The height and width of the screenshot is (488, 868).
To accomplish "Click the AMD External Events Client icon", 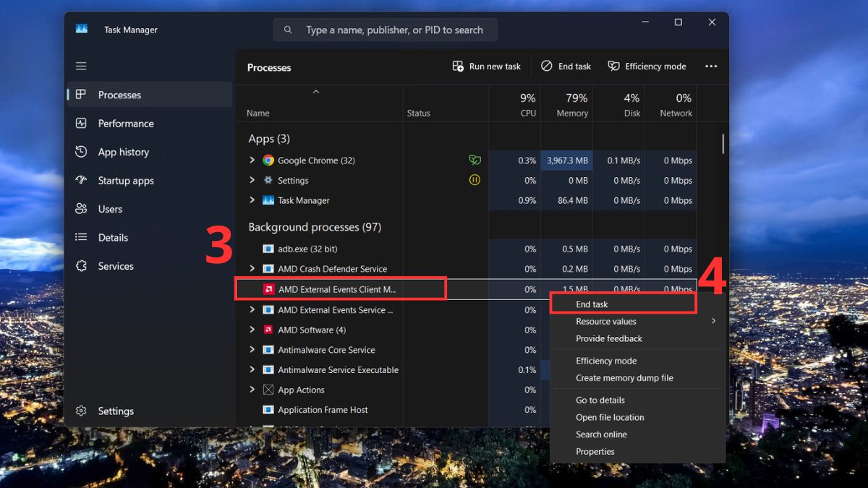I will coord(268,289).
